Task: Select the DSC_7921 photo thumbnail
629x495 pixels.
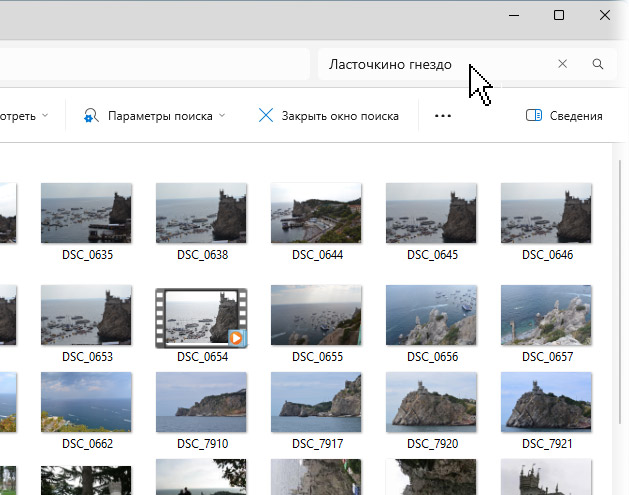Action: pyautogui.click(x=546, y=402)
